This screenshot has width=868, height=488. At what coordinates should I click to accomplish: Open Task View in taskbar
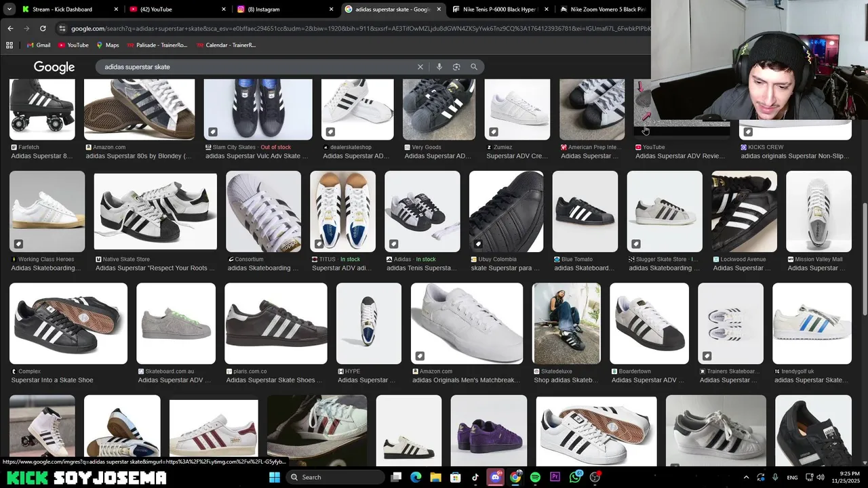click(x=396, y=477)
